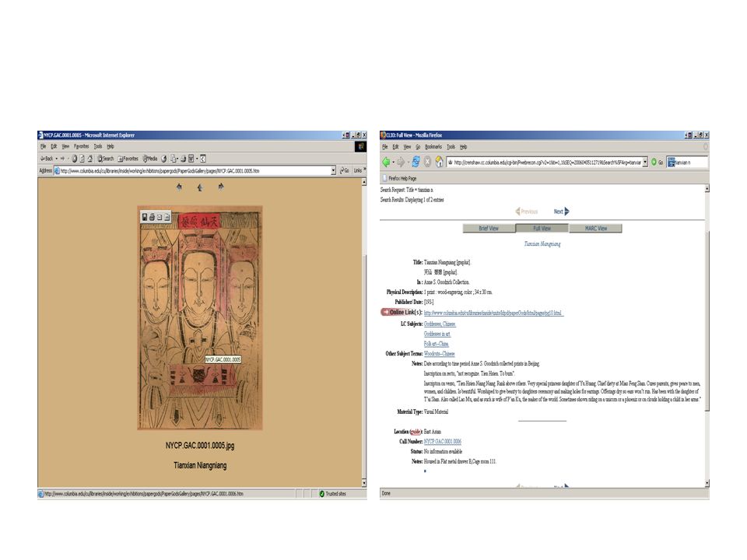Open the Tools menu in Internet Explorer
Screen dimensions: 747x560
98,146
